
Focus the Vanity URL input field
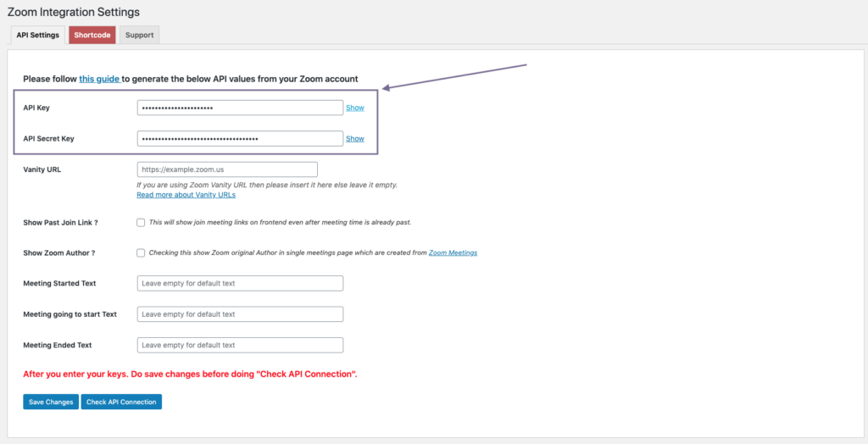coord(227,169)
